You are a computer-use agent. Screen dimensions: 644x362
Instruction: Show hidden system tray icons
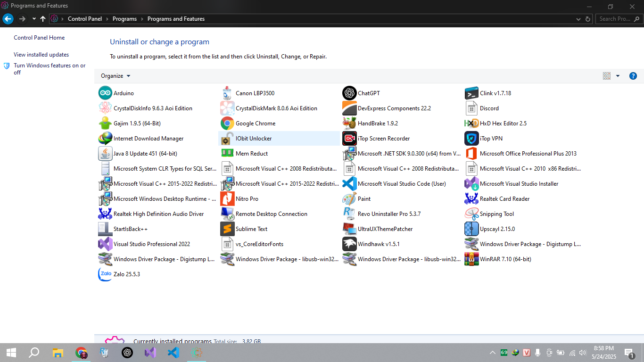pos(492,353)
